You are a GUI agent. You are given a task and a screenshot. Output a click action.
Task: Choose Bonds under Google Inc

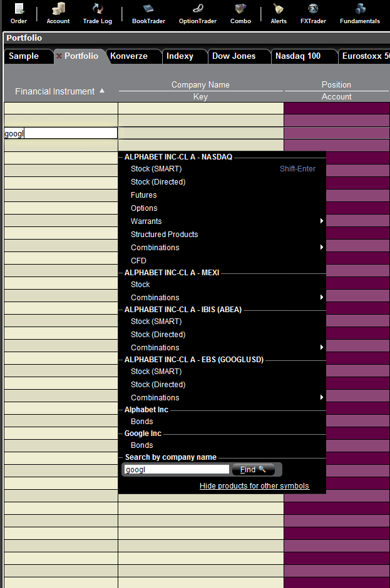click(x=142, y=445)
